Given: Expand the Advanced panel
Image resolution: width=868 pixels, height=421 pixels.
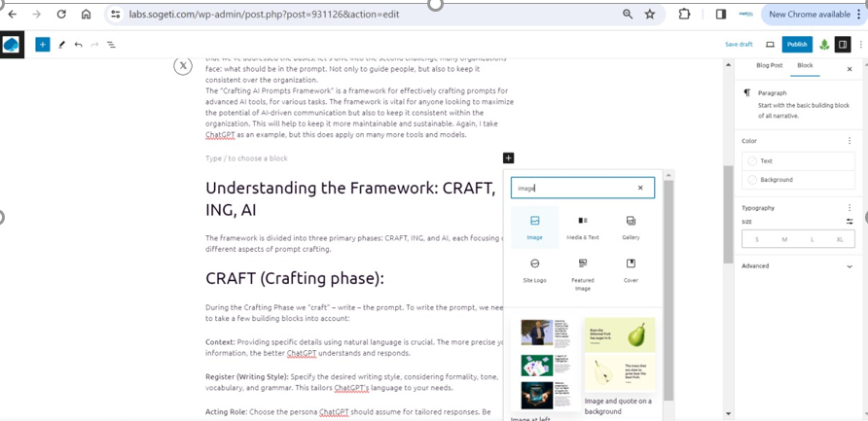Looking at the screenshot, I should [798, 266].
